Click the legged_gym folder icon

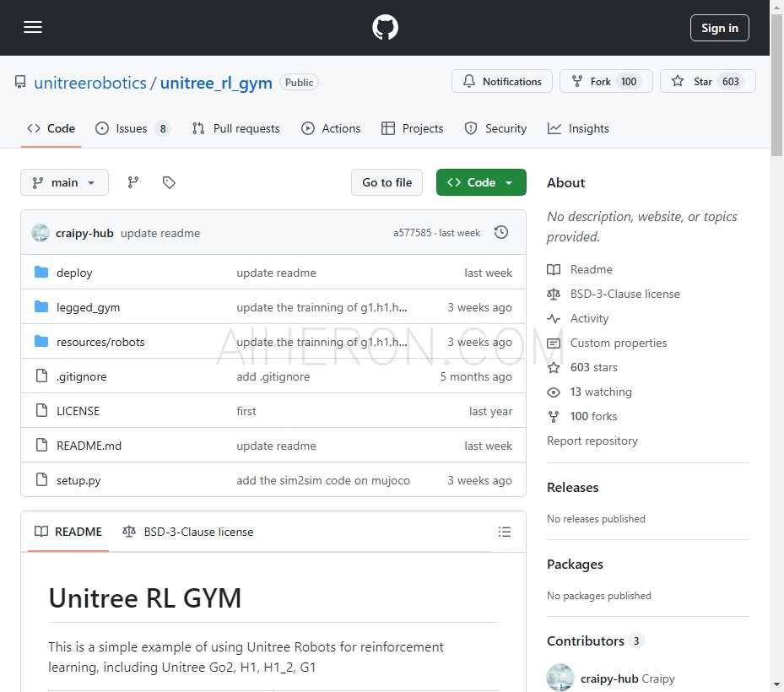click(41, 306)
